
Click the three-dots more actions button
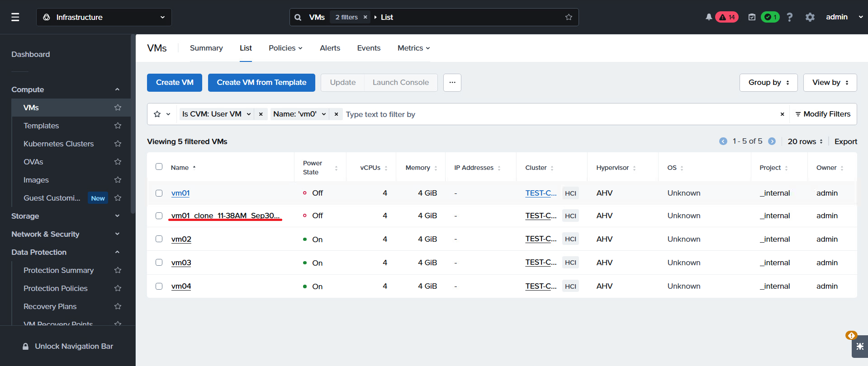click(x=452, y=83)
